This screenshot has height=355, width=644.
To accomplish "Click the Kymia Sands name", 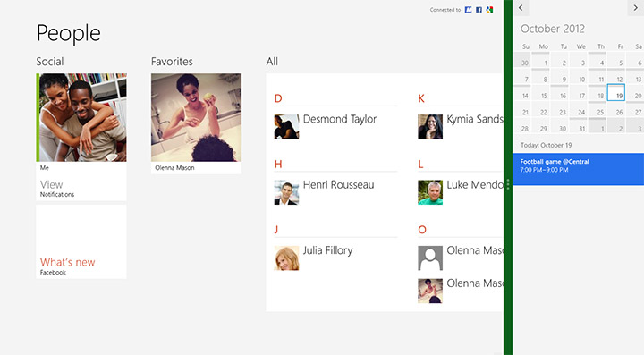I will [x=475, y=120].
